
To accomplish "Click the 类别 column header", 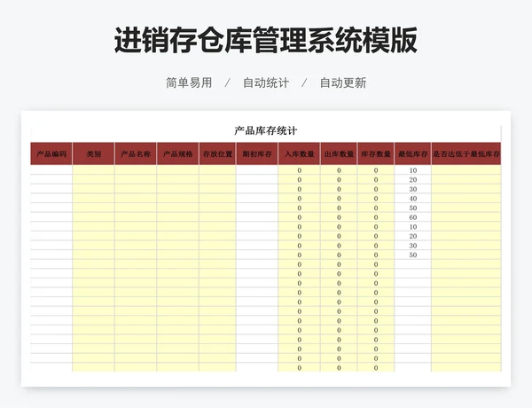I will [x=93, y=153].
